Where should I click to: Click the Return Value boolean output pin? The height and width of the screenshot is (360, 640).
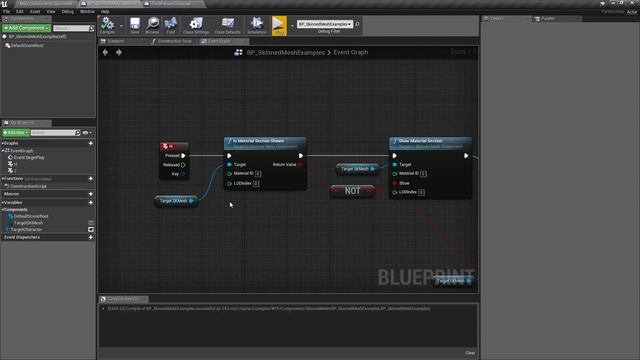tap(301, 164)
